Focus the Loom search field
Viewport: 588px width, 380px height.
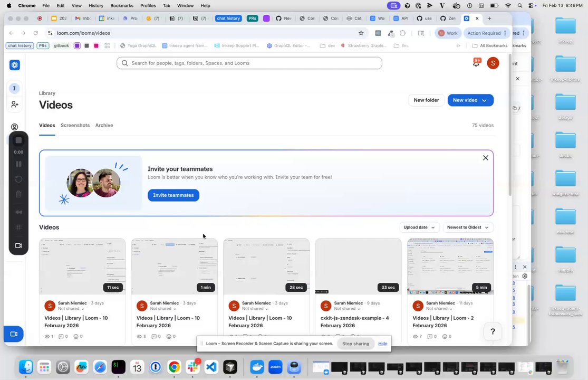(x=249, y=63)
